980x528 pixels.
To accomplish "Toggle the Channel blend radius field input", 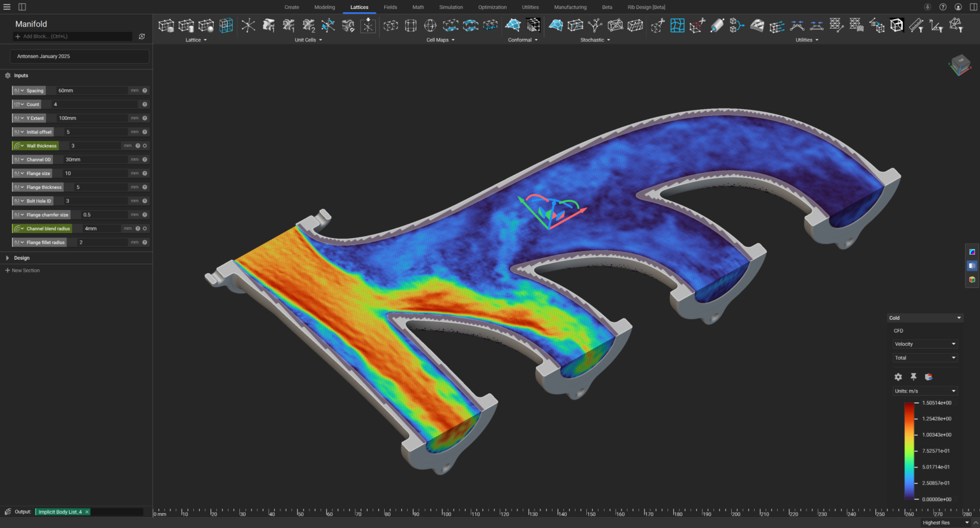I will (x=17, y=228).
